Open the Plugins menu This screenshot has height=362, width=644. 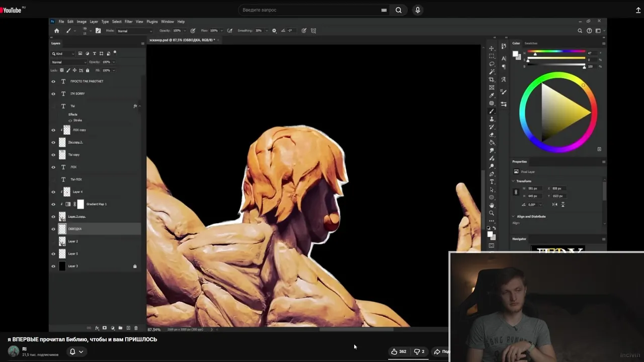tap(152, 22)
